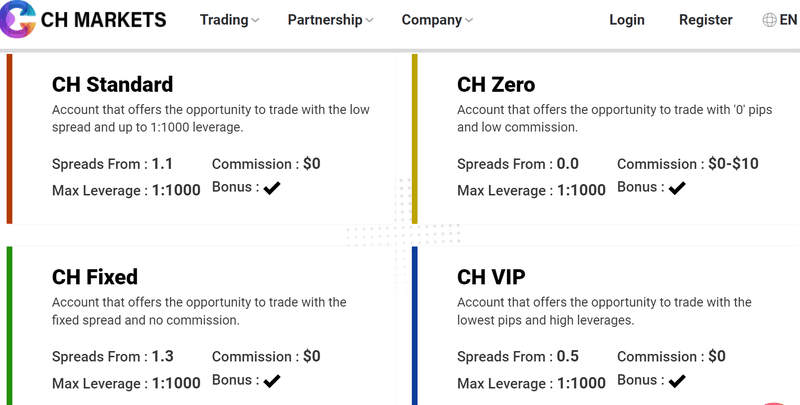Select the CH Fixed account heading
Screen dimensions: 800x405
point(95,277)
